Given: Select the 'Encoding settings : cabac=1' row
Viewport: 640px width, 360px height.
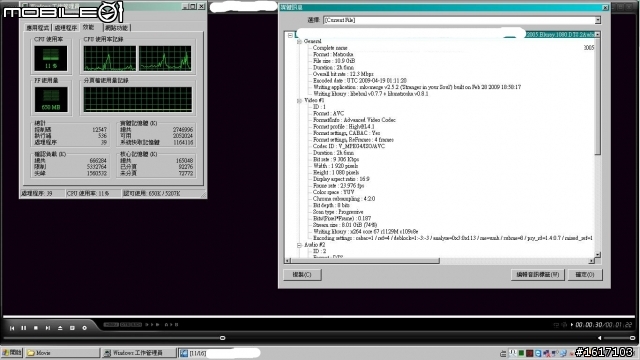Looking at the screenshot, I should click(x=452, y=238).
